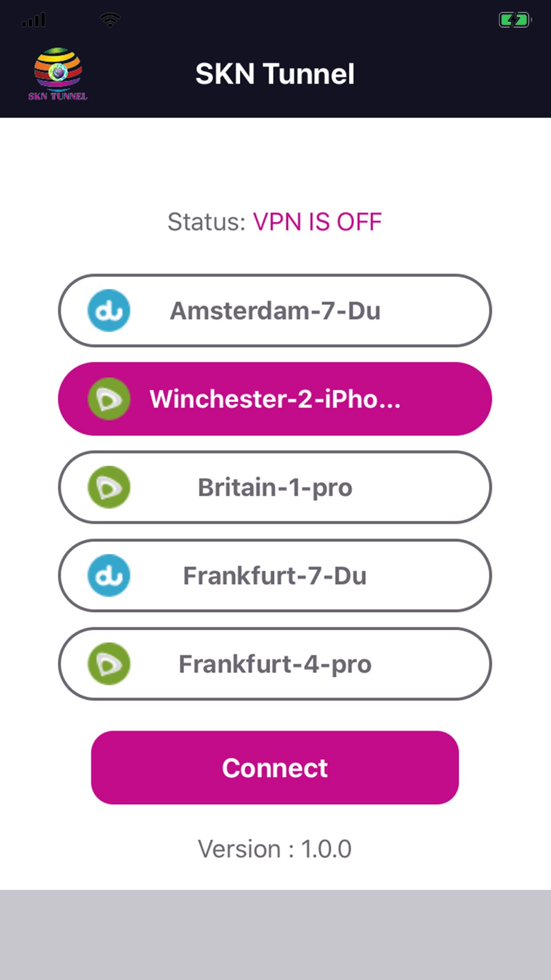
Task: Tap the Etisalat icon beside Britain-1-pro
Action: 109,487
